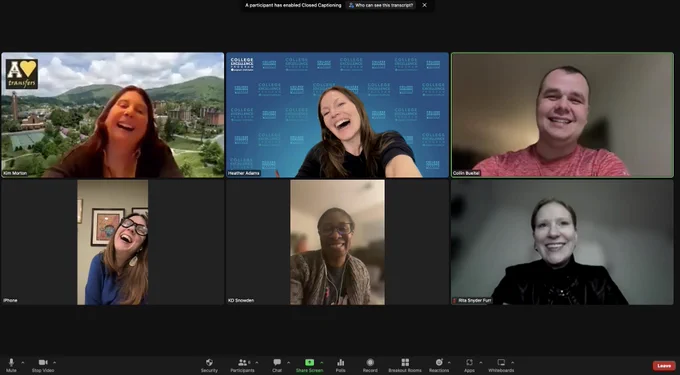Open audio options caret beside Mute

pos(23,362)
